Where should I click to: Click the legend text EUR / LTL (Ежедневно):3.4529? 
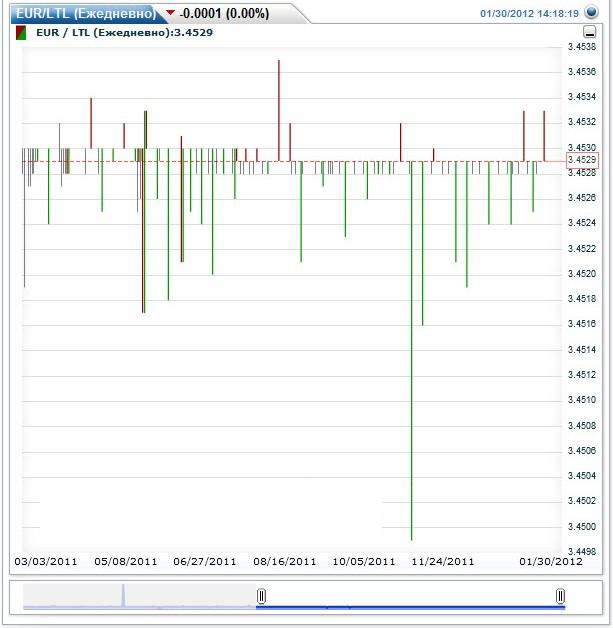point(125,32)
